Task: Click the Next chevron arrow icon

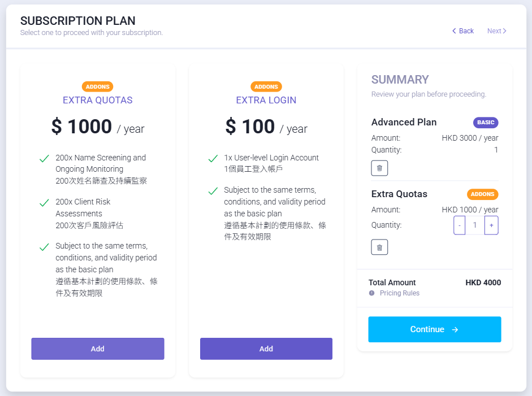Action: pyautogui.click(x=504, y=31)
